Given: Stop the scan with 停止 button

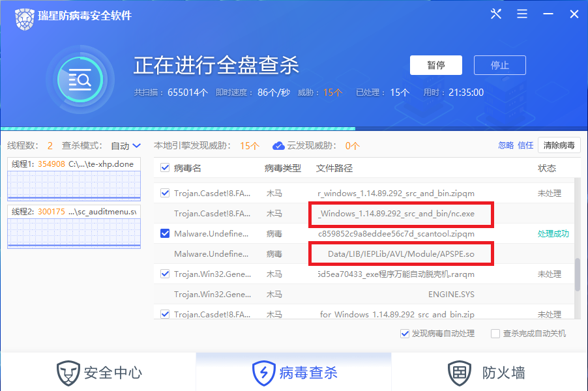Looking at the screenshot, I should tap(500, 65).
